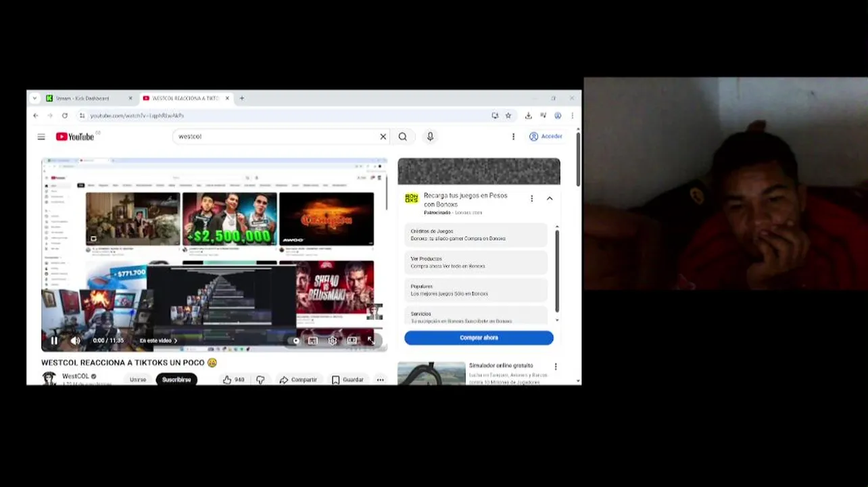Viewport: 868px width, 487px height.
Task: Dislike the video with the thumbs down
Action: click(260, 379)
